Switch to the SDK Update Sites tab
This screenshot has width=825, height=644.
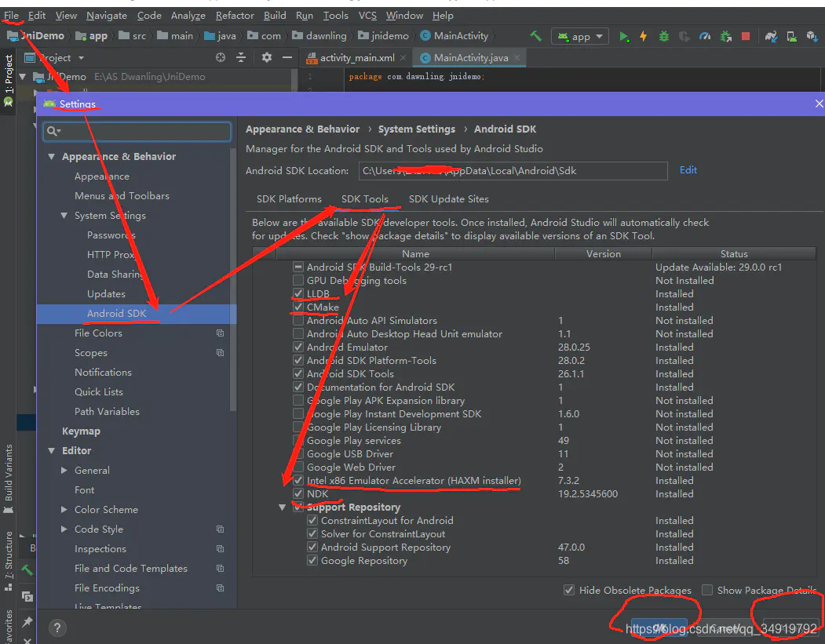(x=449, y=198)
